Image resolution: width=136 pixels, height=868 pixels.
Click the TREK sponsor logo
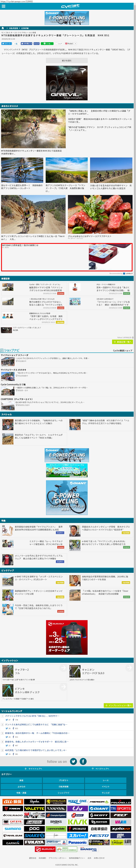[13, 808]
